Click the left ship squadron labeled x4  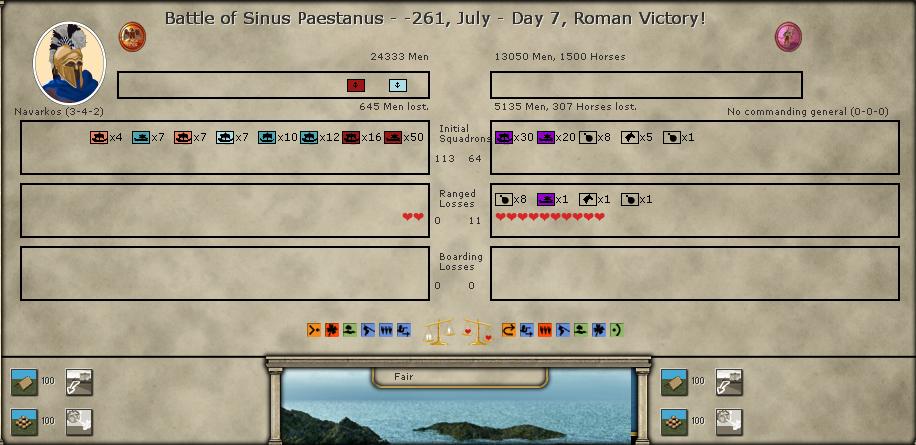pyautogui.click(x=99, y=137)
